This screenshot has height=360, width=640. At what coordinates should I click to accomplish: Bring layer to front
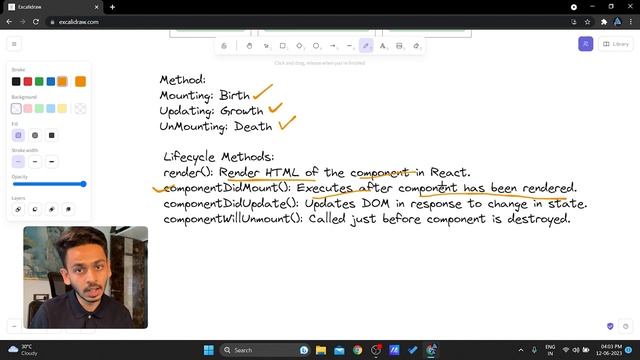coord(68,209)
